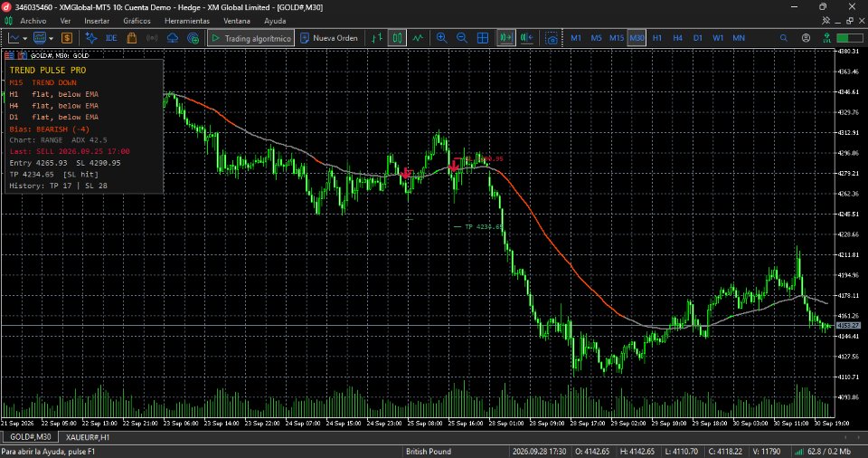Open the user account profile icon
Image resolution: width=868 pixels, height=458 pixels.
pyautogui.click(x=806, y=38)
